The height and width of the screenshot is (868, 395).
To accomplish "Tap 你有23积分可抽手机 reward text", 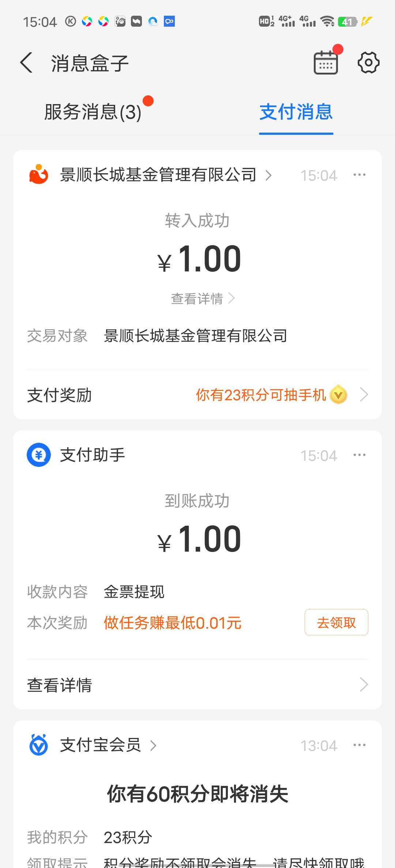I will [261, 395].
